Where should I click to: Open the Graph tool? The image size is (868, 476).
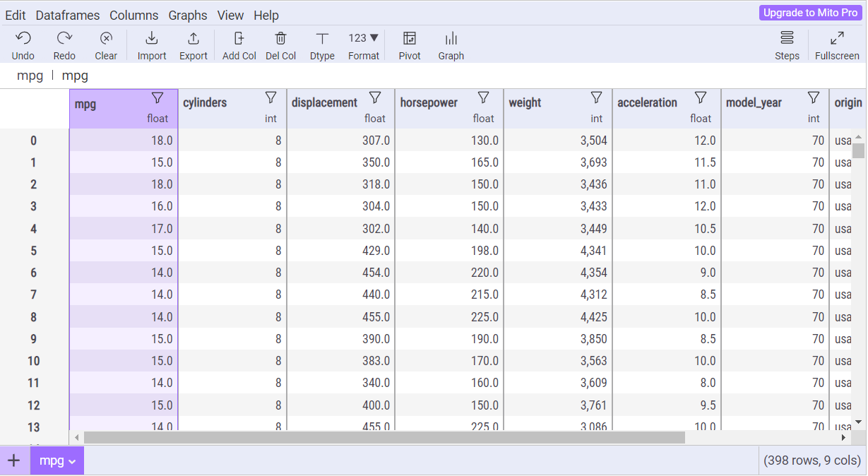(x=451, y=39)
